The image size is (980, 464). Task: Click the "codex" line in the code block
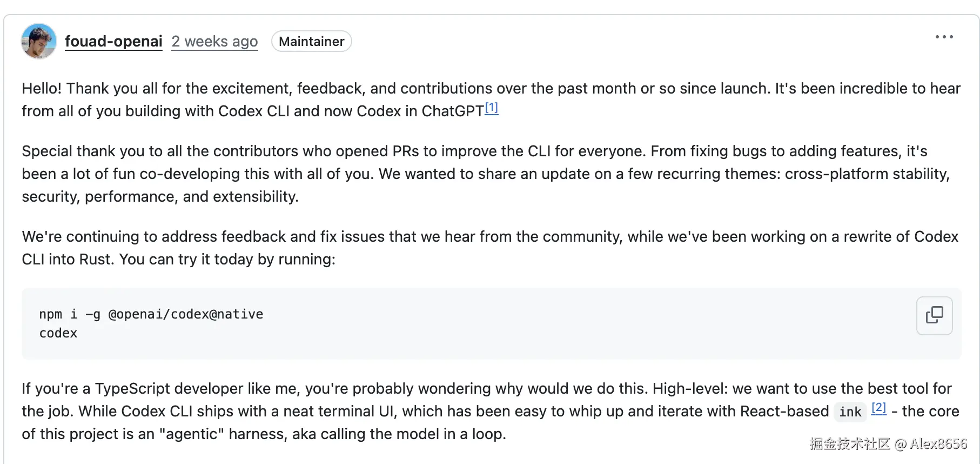58,333
